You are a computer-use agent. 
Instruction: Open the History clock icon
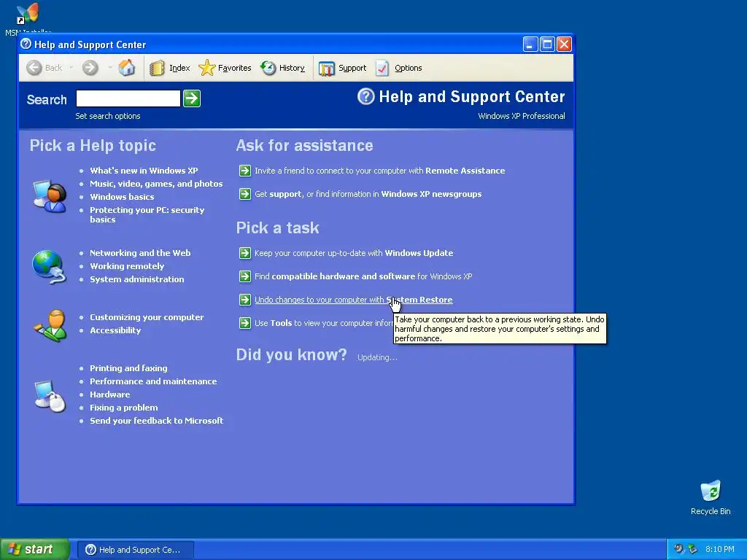click(268, 68)
